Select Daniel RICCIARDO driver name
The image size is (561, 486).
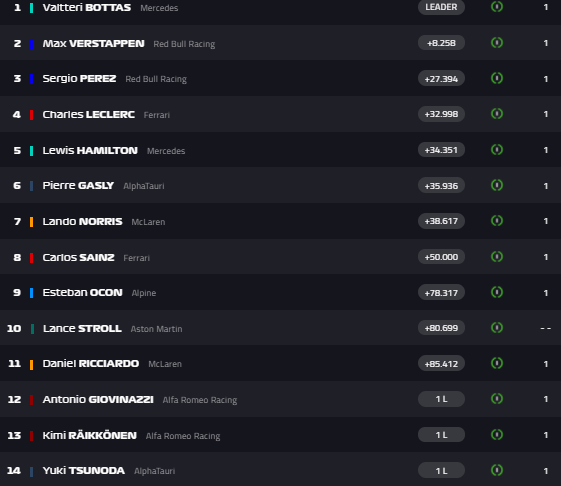click(91, 364)
